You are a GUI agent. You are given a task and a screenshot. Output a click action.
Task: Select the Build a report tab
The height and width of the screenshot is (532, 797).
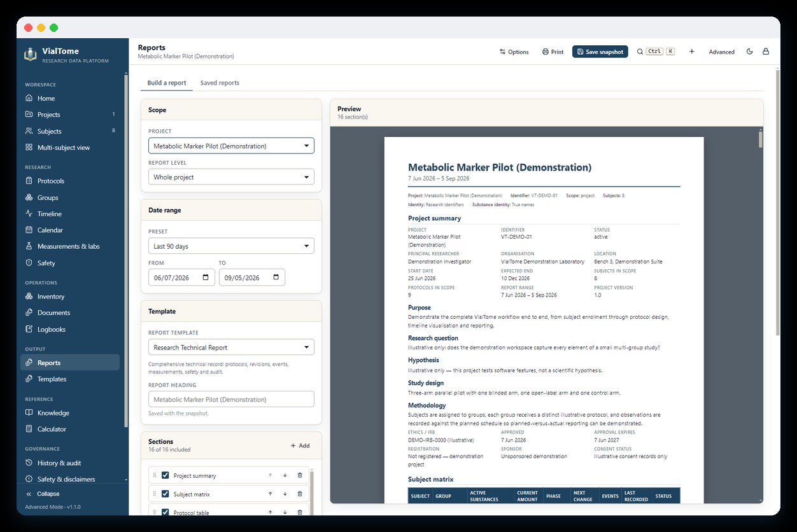pyautogui.click(x=167, y=83)
